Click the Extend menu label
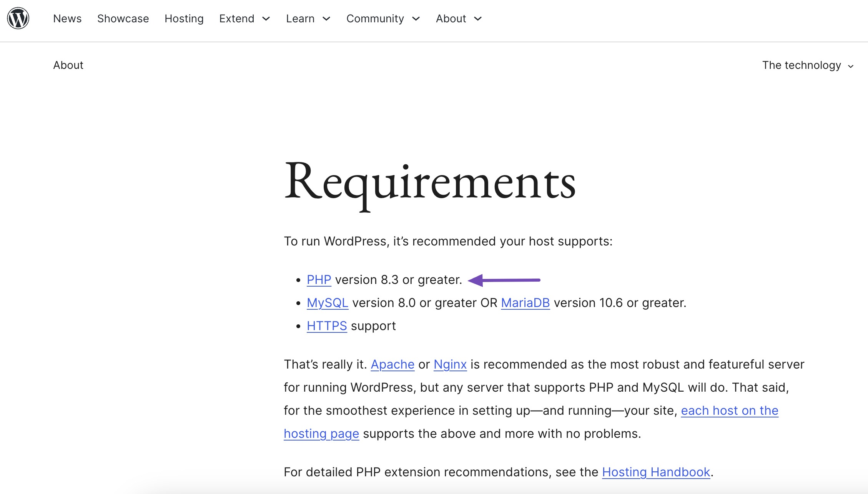Viewport: 868px width, 494px height. click(x=237, y=18)
